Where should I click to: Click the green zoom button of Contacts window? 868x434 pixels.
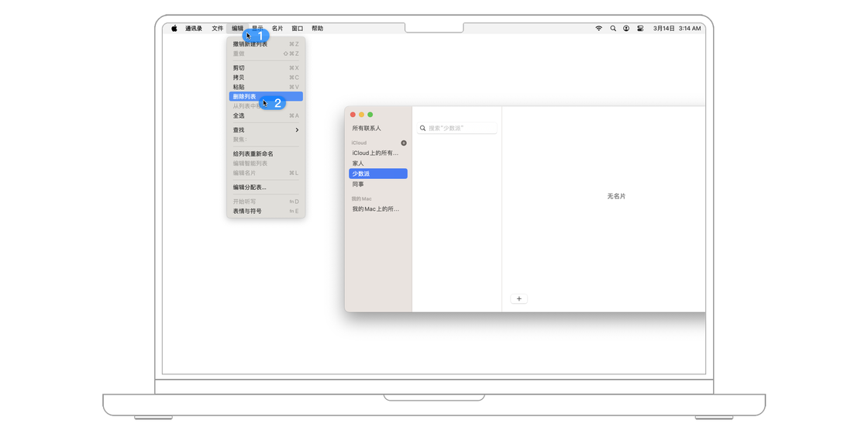click(370, 115)
